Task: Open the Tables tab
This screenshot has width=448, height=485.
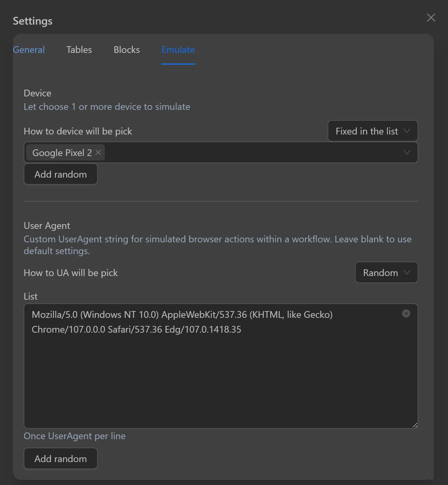Action: (x=79, y=50)
